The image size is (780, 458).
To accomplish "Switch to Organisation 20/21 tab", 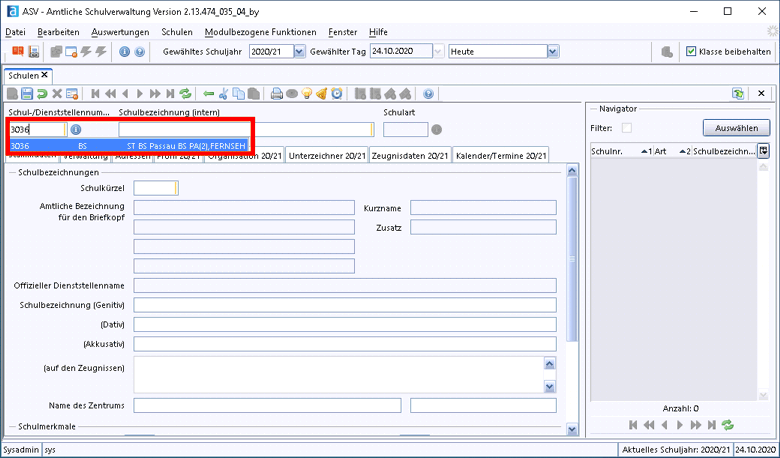I will click(245, 156).
